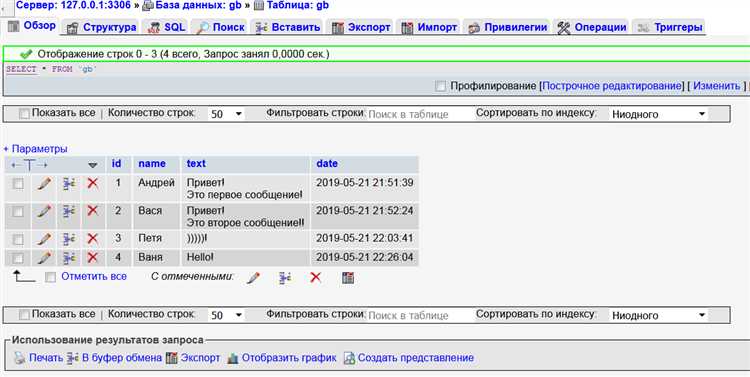Click the 'Изменить' query link

(x=717, y=86)
